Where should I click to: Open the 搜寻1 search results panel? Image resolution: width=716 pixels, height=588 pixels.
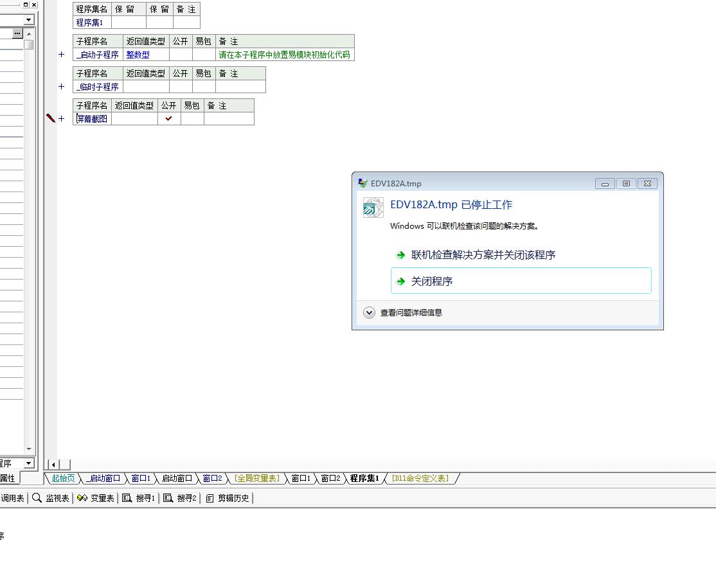click(x=139, y=498)
